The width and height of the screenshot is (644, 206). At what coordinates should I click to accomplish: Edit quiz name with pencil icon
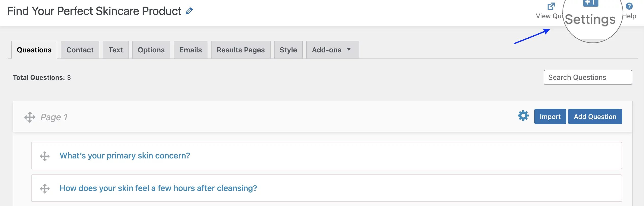pos(189,11)
